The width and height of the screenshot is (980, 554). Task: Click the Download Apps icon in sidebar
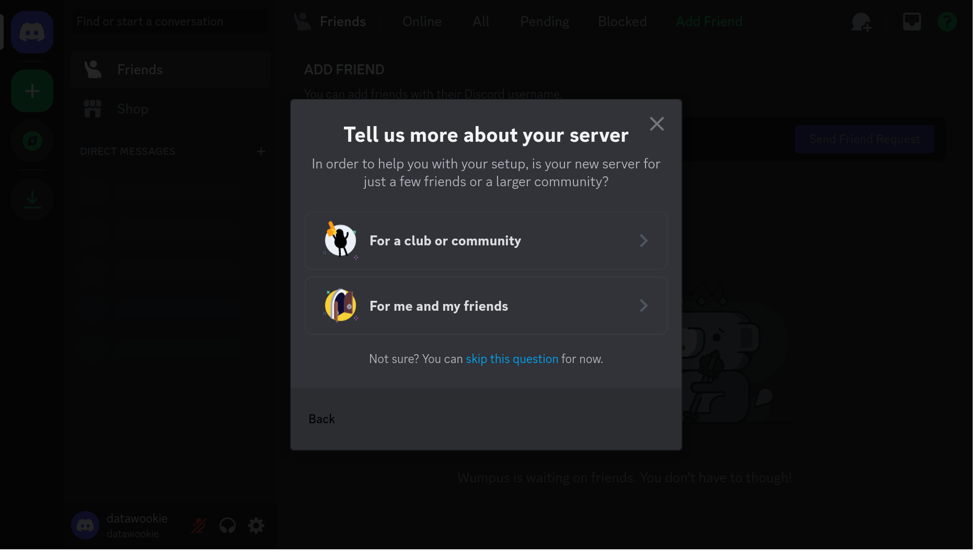[32, 199]
